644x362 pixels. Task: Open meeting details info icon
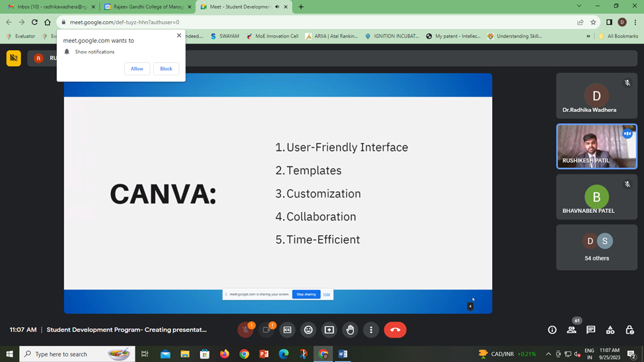point(552,330)
